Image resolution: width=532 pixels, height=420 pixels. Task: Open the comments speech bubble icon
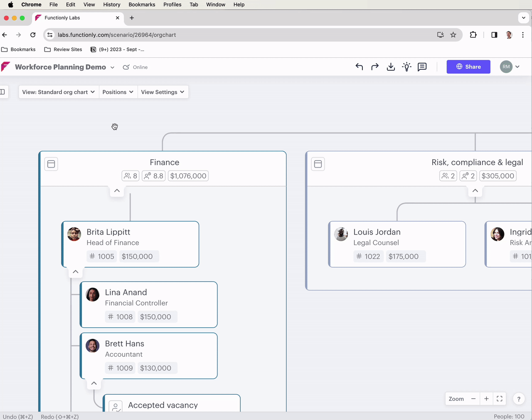tap(422, 67)
